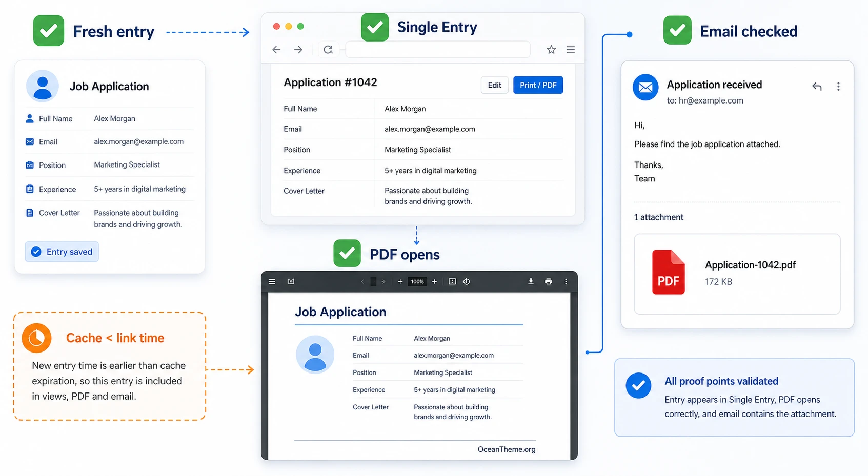Click the 'to: hr@example.com' recipient text
868x476 pixels.
pyautogui.click(x=705, y=100)
